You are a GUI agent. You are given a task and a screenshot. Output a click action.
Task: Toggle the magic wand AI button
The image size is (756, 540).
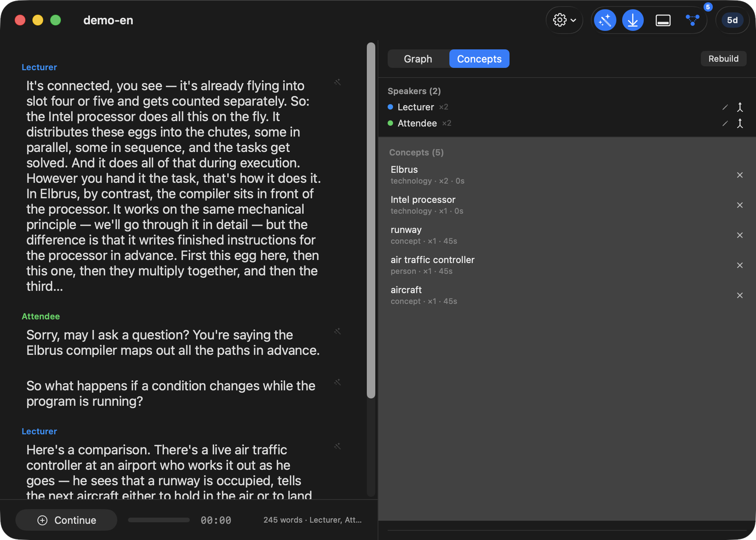click(x=605, y=20)
